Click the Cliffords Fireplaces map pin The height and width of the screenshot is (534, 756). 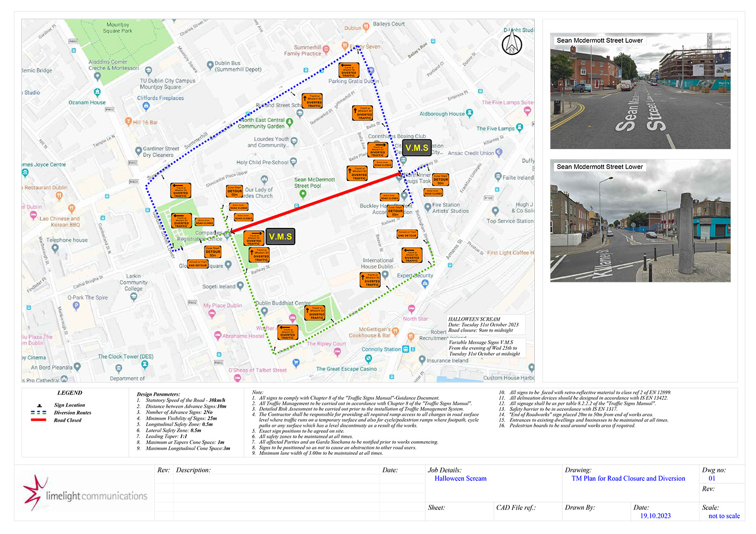(146, 106)
